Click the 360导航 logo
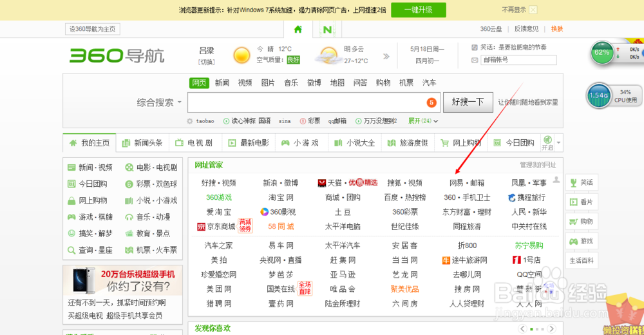644x335 pixels. [117, 55]
